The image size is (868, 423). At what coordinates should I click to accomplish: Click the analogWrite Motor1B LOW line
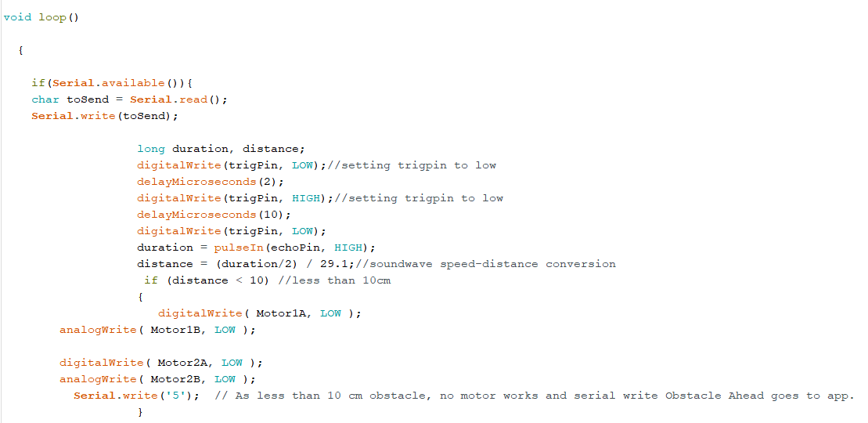pos(157,330)
